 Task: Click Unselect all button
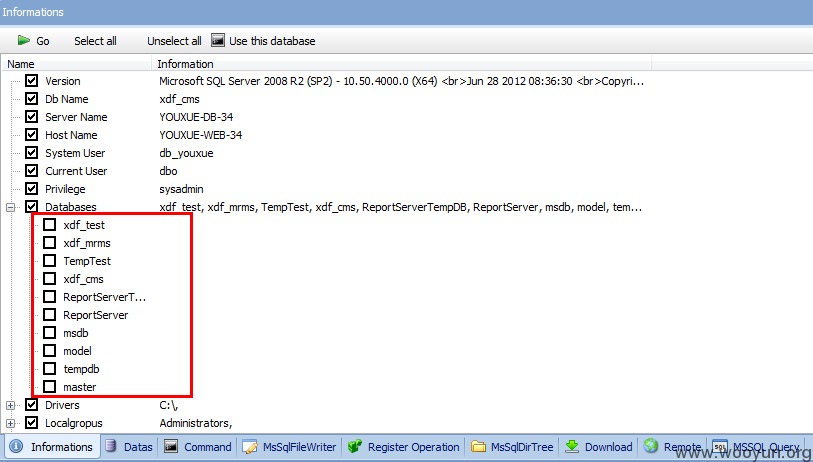(174, 41)
